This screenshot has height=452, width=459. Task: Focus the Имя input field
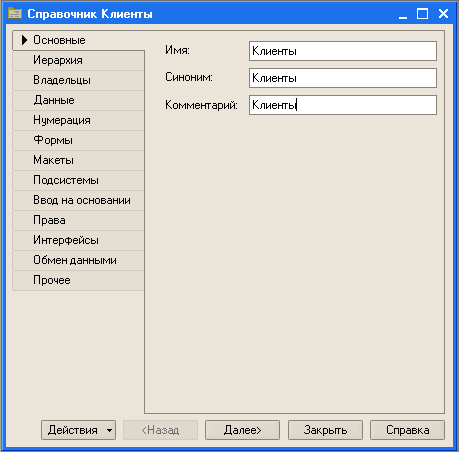pos(343,51)
